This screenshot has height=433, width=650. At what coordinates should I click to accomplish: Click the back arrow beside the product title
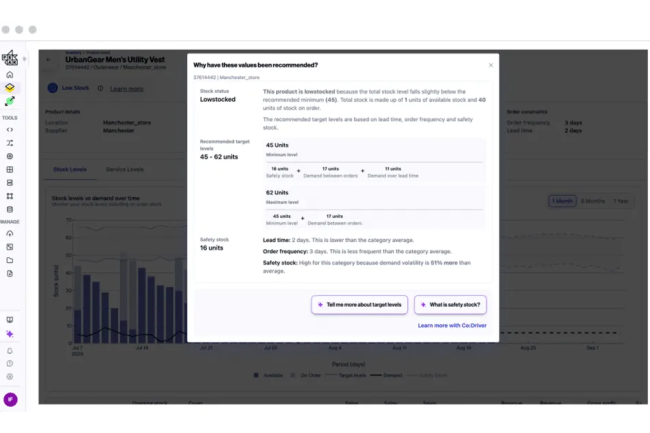coord(51,60)
